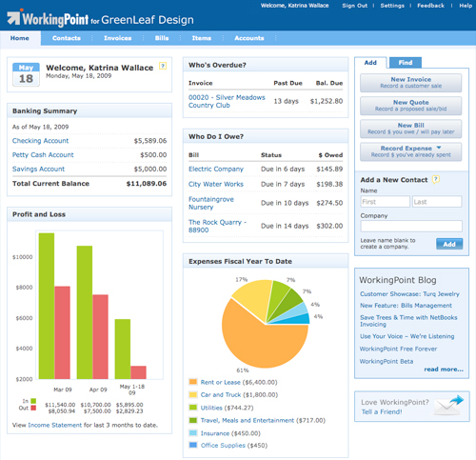
Task: Read Use Your Voice – We're Listening post
Action: pyautogui.click(x=407, y=336)
